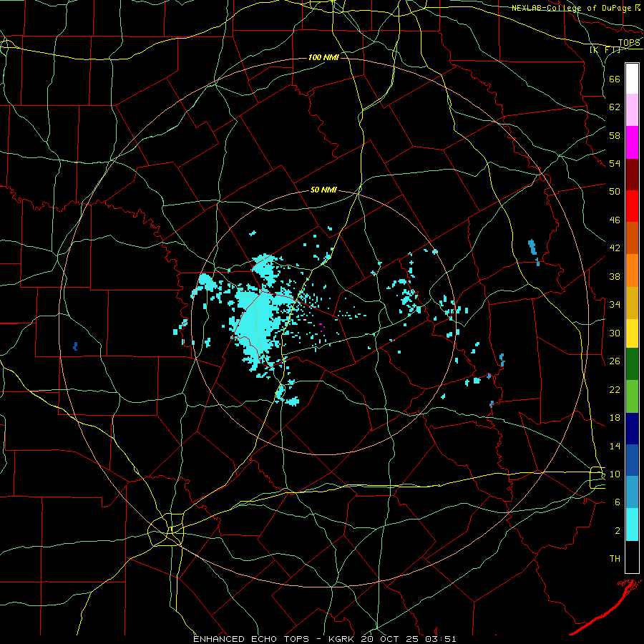The image size is (644, 644).
Task: Click the lone dark blue echo far west
Action: click(75, 346)
